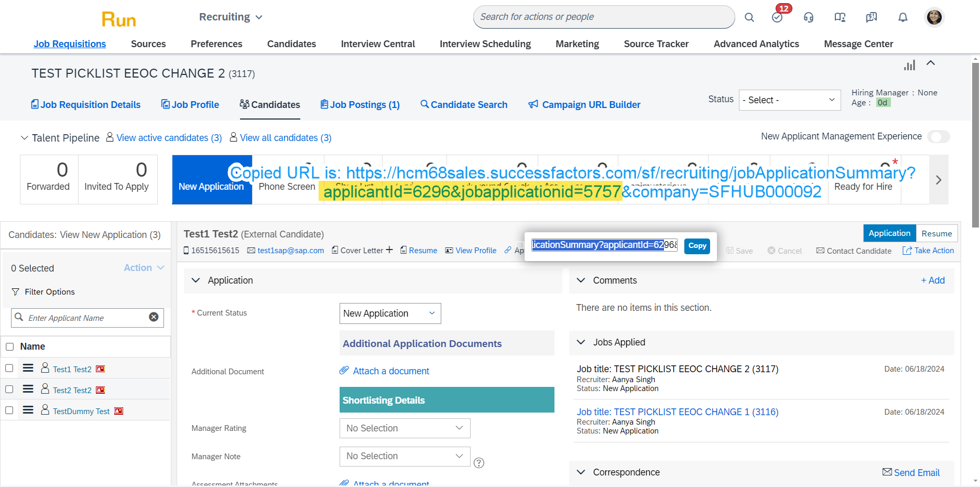Open the support headset icon
Image resolution: width=980 pixels, height=487 pixels.
(x=809, y=17)
